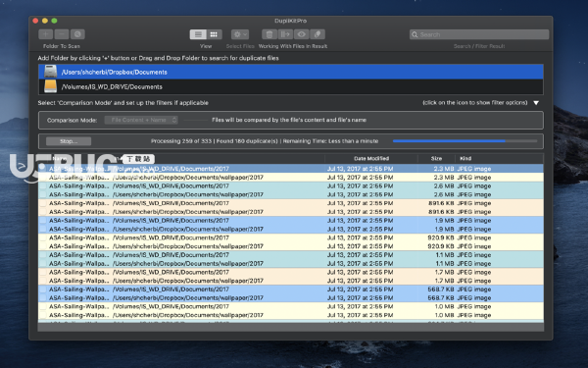Image resolution: width=588 pixels, height=368 pixels.
Task: Click the '891.6 KB' size in the IS_WD_DRIVE row
Action: (x=441, y=203)
